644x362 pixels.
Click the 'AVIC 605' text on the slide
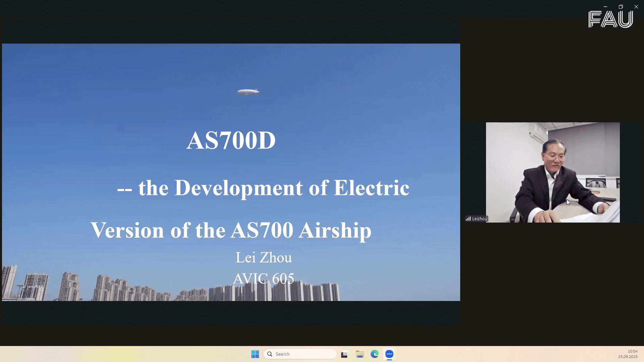point(264,278)
